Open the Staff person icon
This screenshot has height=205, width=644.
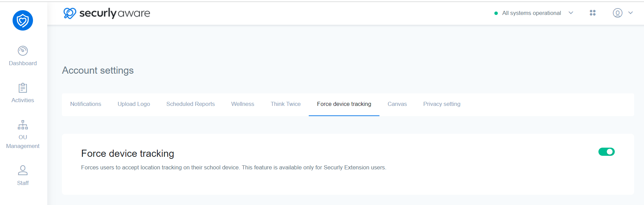pos(23,170)
